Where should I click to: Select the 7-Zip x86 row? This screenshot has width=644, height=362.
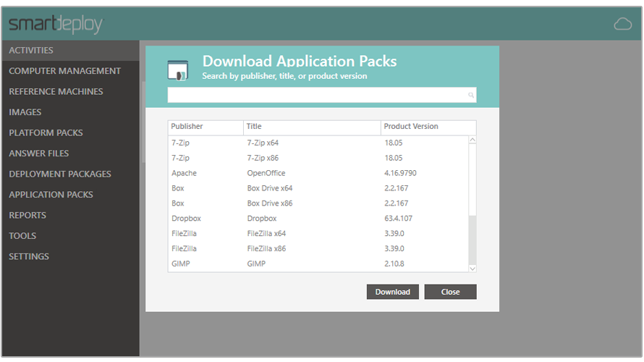click(x=318, y=158)
